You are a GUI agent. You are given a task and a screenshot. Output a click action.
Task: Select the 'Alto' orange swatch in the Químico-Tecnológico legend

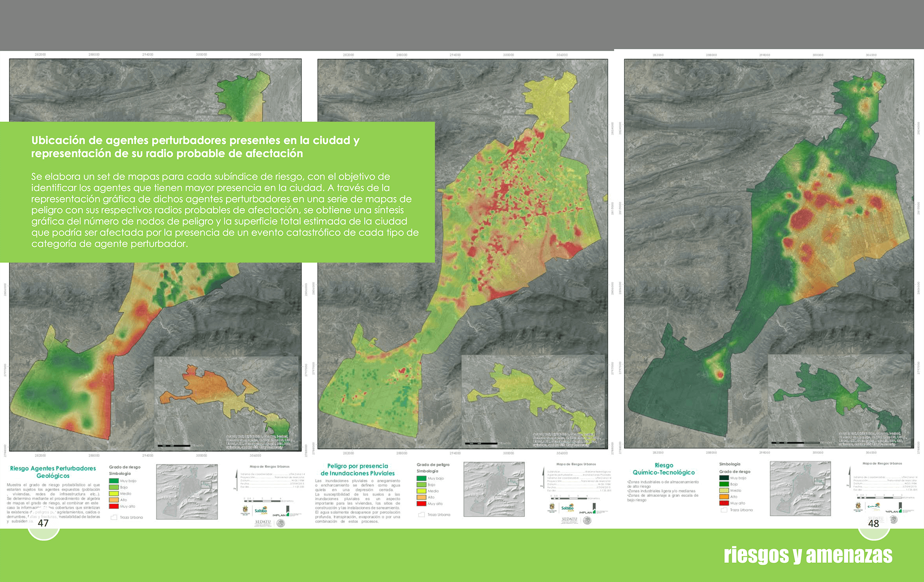724,497
